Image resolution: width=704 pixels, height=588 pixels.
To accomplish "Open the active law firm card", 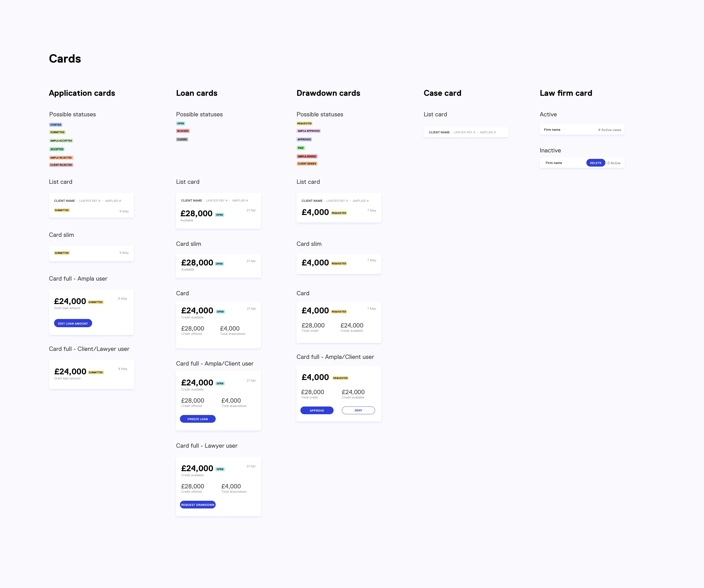I will [x=582, y=130].
